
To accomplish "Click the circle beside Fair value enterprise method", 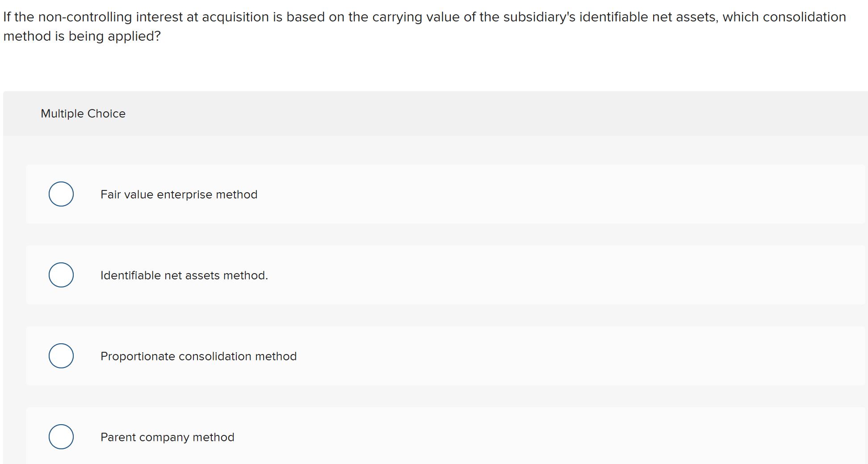I will tap(61, 194).
